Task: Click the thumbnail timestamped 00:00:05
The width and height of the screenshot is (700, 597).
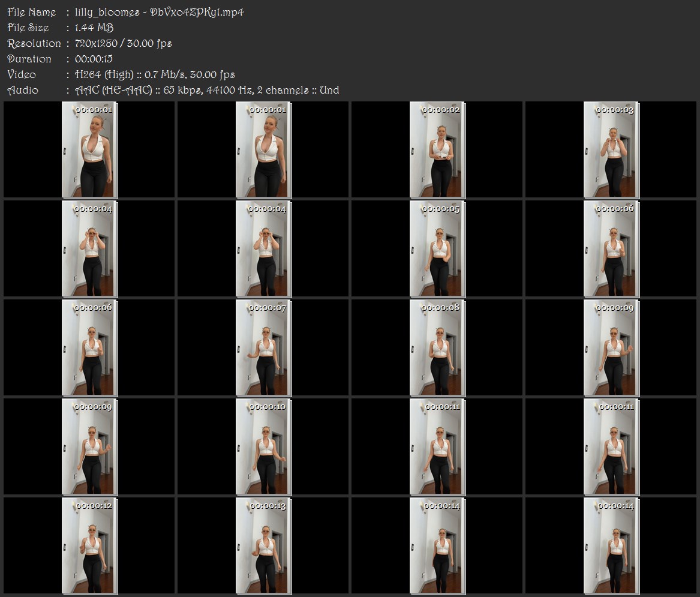Action: (437, 249)
